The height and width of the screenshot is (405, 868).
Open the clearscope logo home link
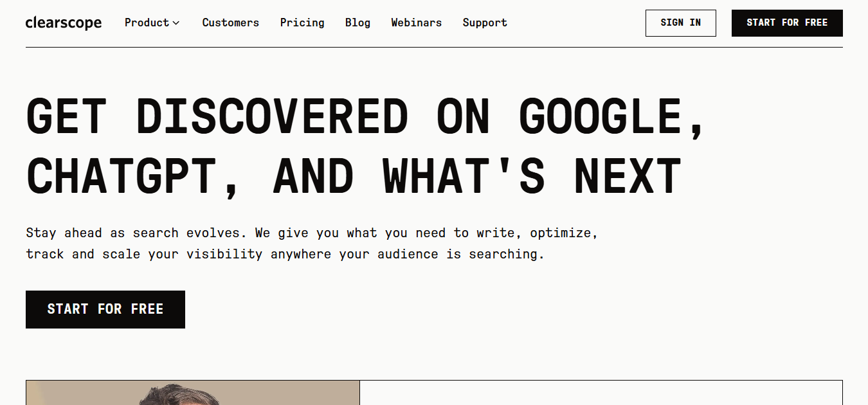[x=64, y=23]
